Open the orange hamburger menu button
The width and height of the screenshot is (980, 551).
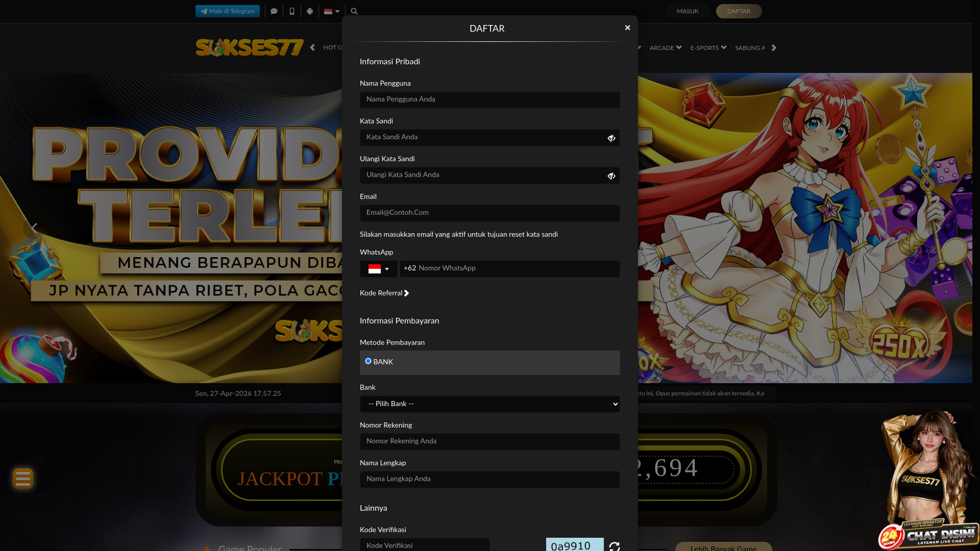click(23, 479)
